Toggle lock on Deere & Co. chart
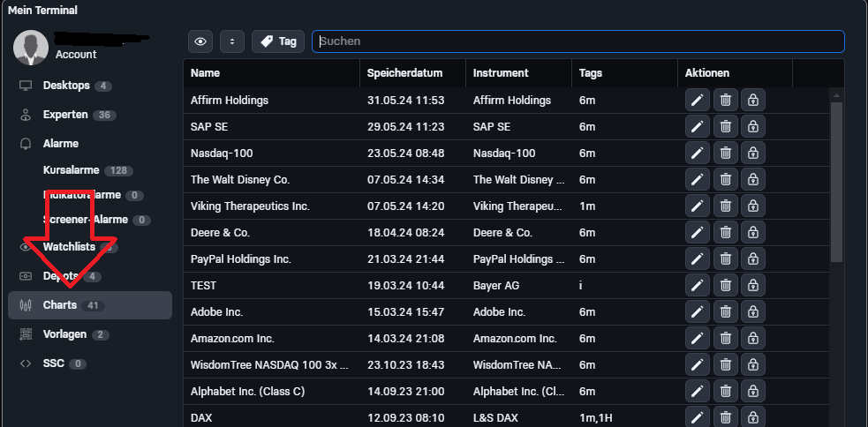The image size is (868, 427). (753, 233)
